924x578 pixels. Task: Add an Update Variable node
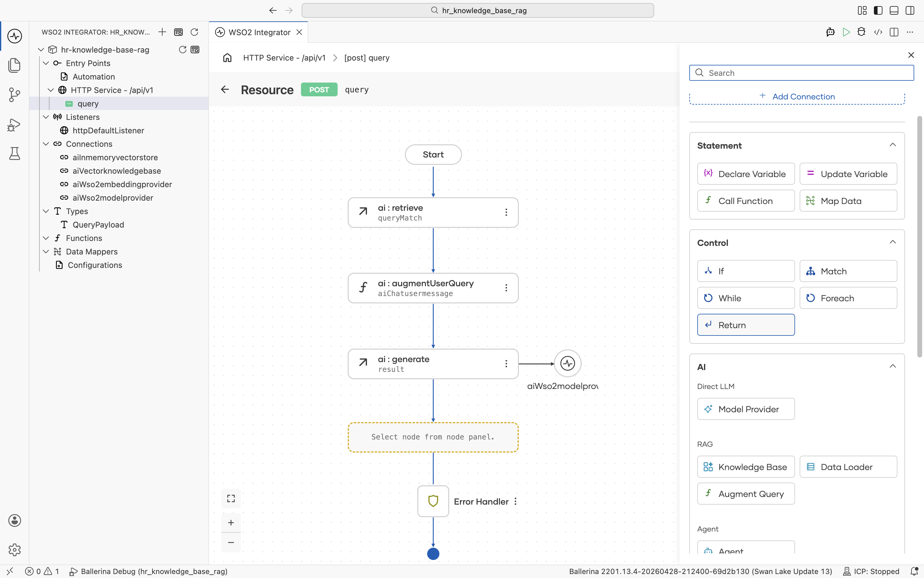pyautogui.click(x=849, y=174)
